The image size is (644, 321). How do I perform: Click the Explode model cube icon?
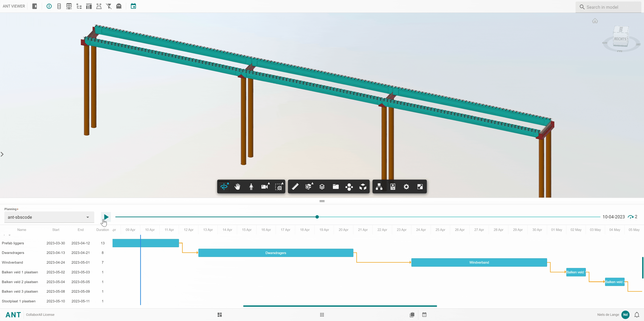(x=363, y=186)
